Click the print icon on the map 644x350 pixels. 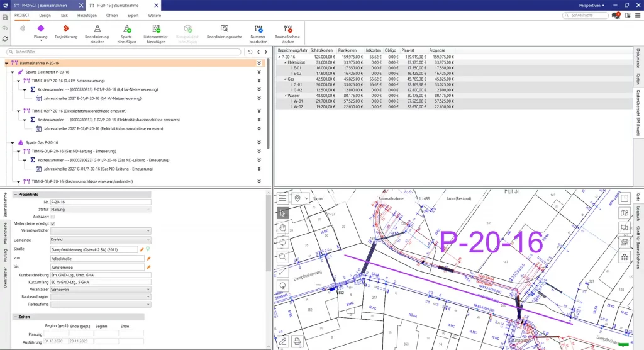tap(297, 342)
